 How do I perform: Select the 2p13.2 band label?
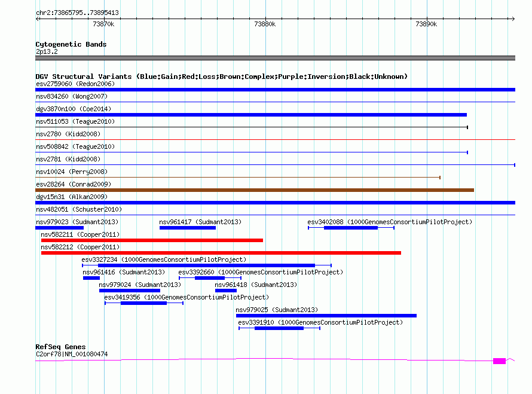[47, 51]
